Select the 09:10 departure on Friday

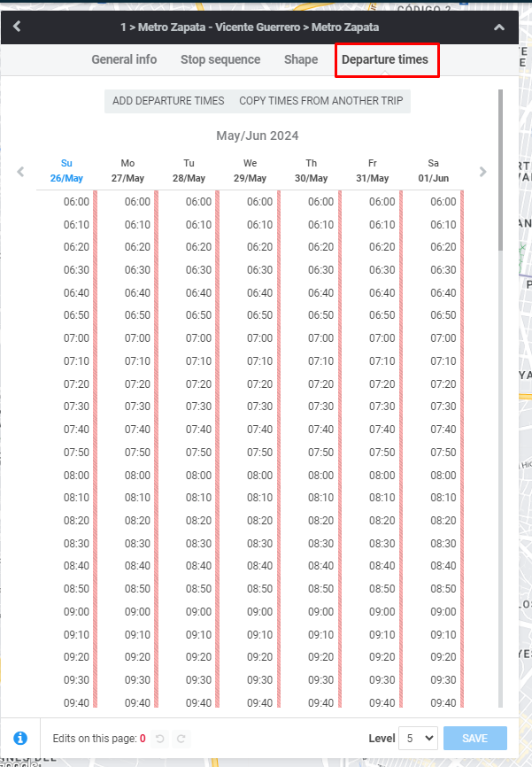click(x=382, y=635)
